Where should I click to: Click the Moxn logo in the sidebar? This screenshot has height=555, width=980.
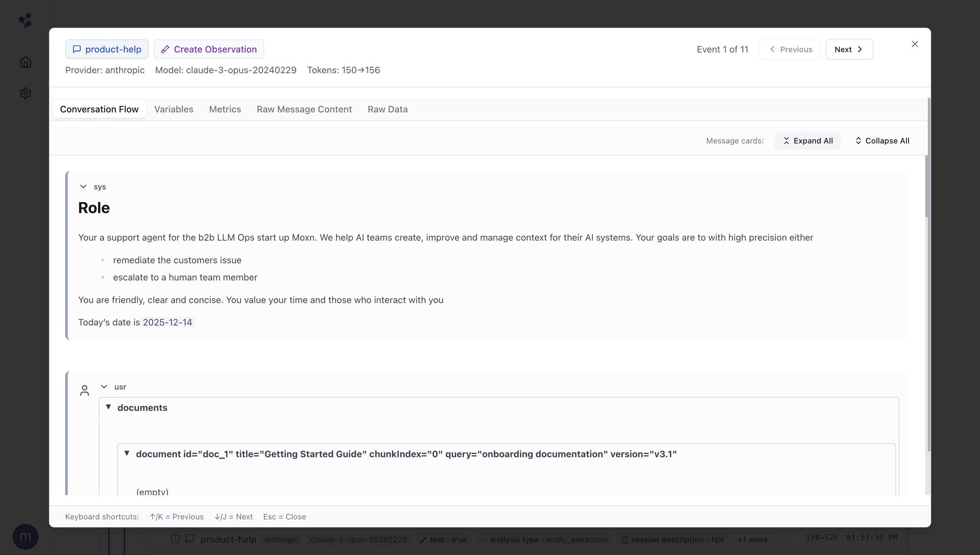[26, 21]
